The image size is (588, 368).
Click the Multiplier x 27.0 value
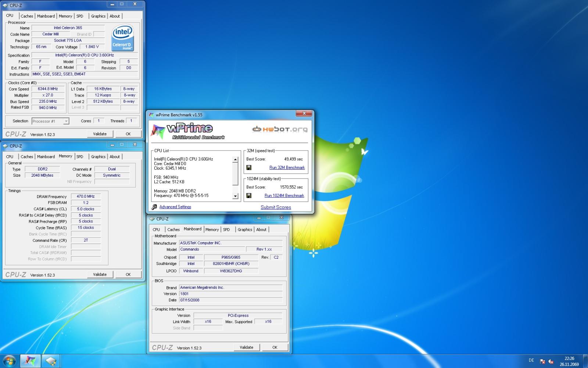click(x=48, y=95)
